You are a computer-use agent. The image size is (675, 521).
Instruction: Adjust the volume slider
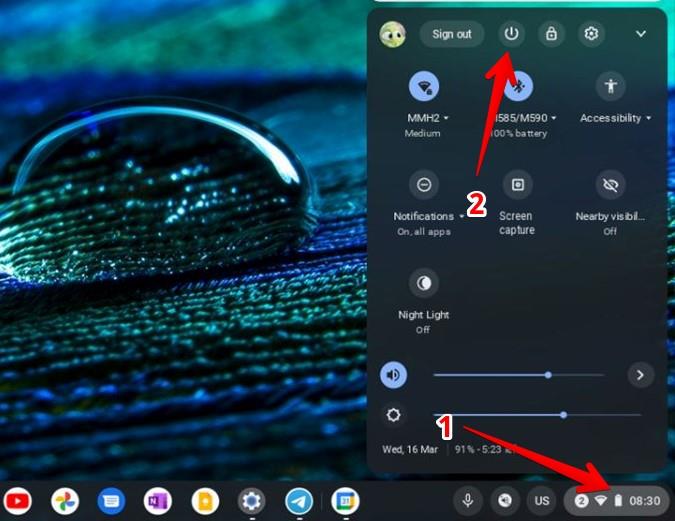[x=519, y=375]
